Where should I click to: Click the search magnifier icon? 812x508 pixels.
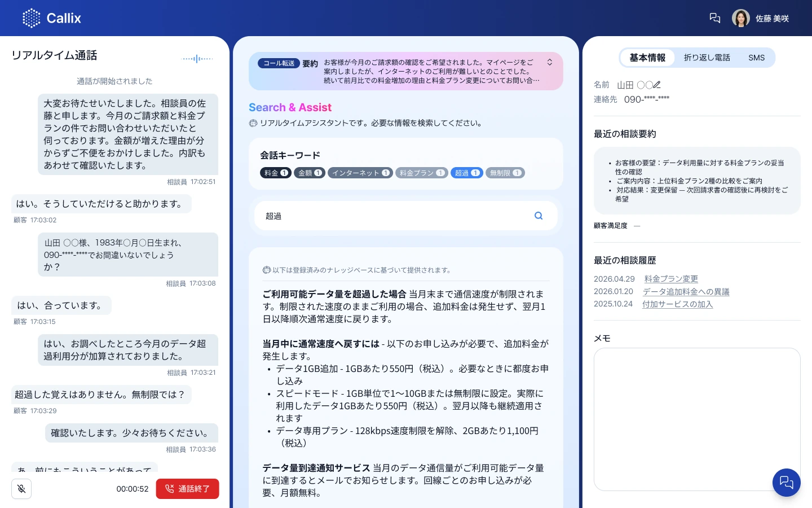point(539,216)
